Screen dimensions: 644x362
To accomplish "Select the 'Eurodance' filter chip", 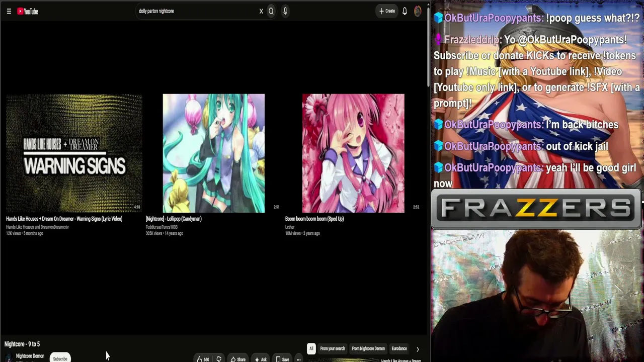I will click(x=399, y=348).
